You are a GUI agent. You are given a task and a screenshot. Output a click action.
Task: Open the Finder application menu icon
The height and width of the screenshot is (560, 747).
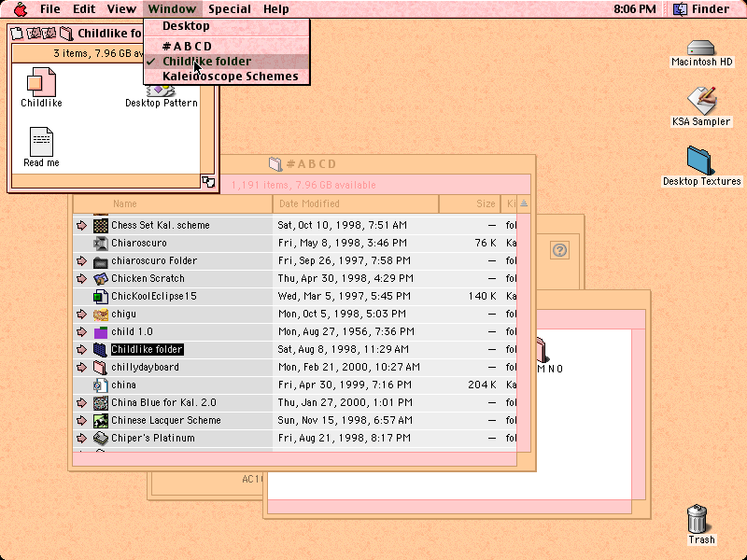point(680,9)
